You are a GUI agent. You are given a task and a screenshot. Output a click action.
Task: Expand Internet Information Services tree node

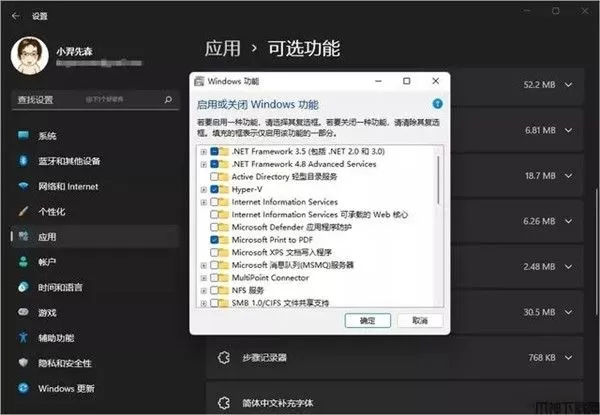204,202
